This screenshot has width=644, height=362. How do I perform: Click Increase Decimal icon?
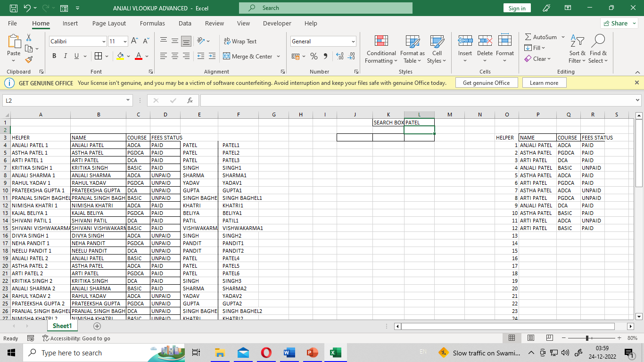[x=339, y=56]
